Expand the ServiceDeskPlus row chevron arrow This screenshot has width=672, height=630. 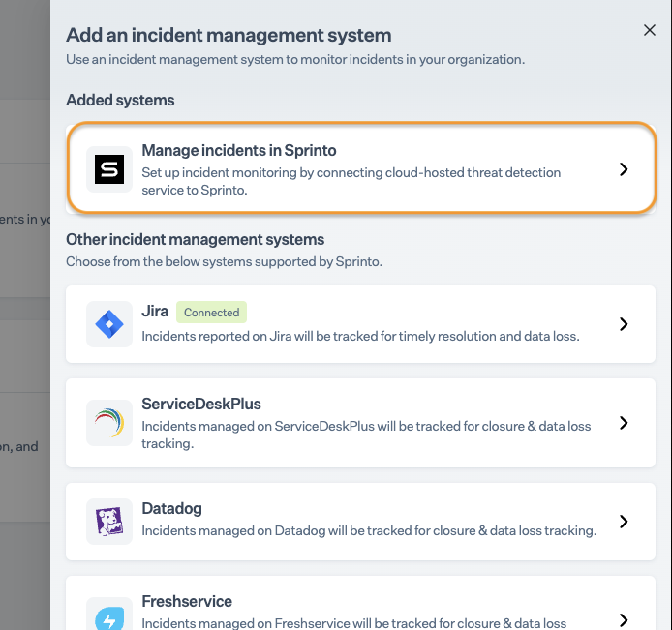(x=624, y=423)
